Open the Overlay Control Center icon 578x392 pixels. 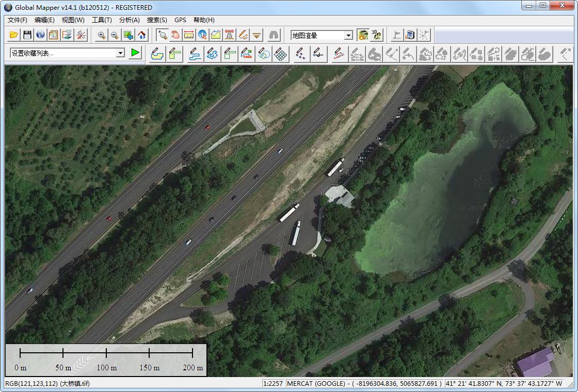(54, 35)
